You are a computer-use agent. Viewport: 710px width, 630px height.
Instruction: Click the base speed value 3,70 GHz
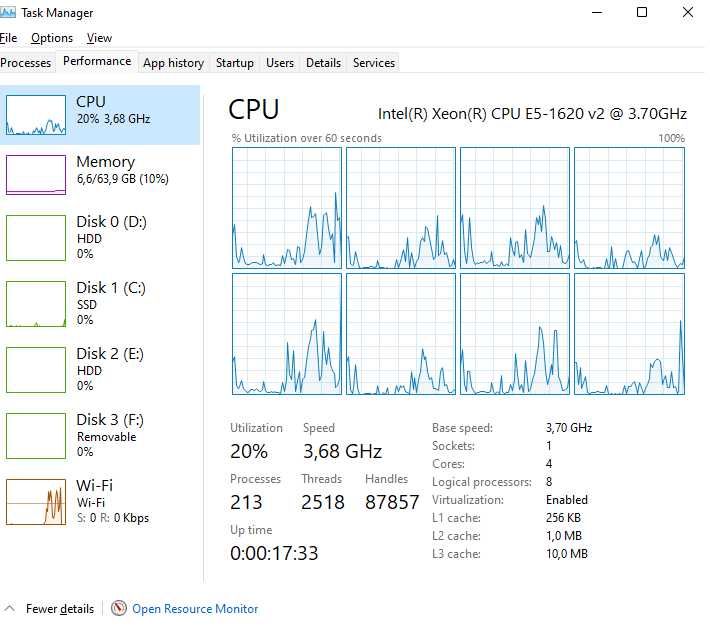[569, 428]
